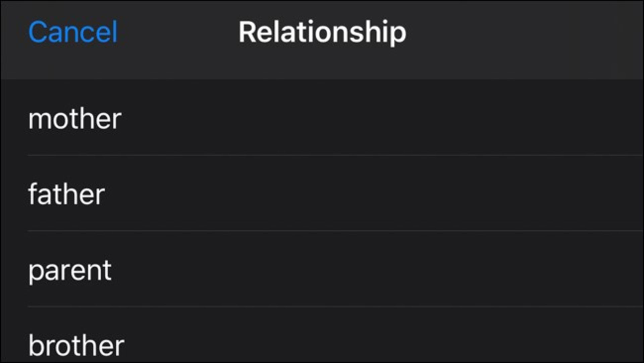644x363 pixels.
Task: Choose the partially visible brother row
Action: [x=322, y=335]
